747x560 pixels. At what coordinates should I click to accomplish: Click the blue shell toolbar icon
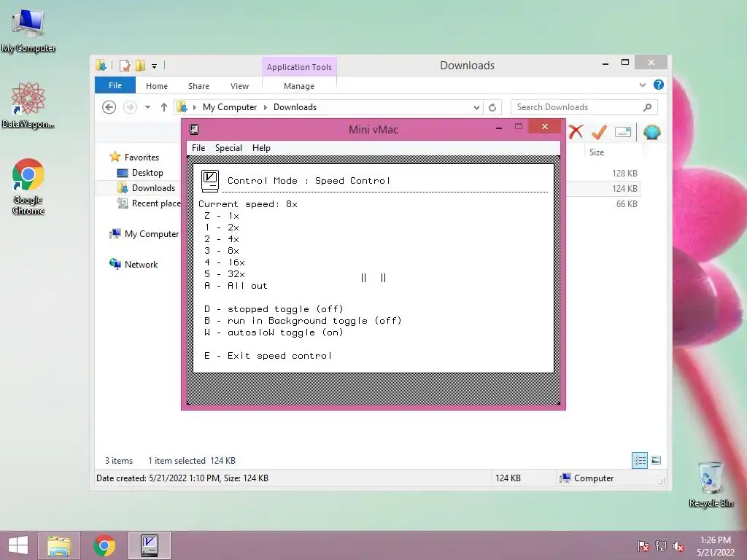click(x=651, y=132)
